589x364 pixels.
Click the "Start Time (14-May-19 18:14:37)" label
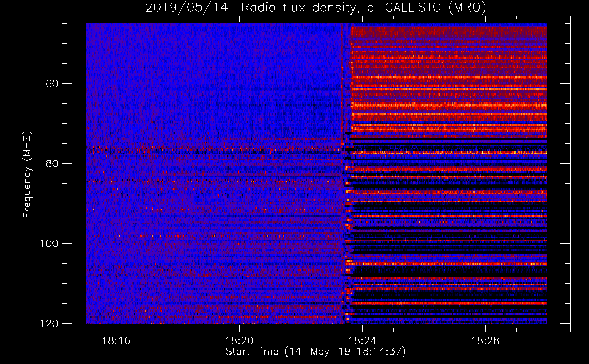coord(316,352)
